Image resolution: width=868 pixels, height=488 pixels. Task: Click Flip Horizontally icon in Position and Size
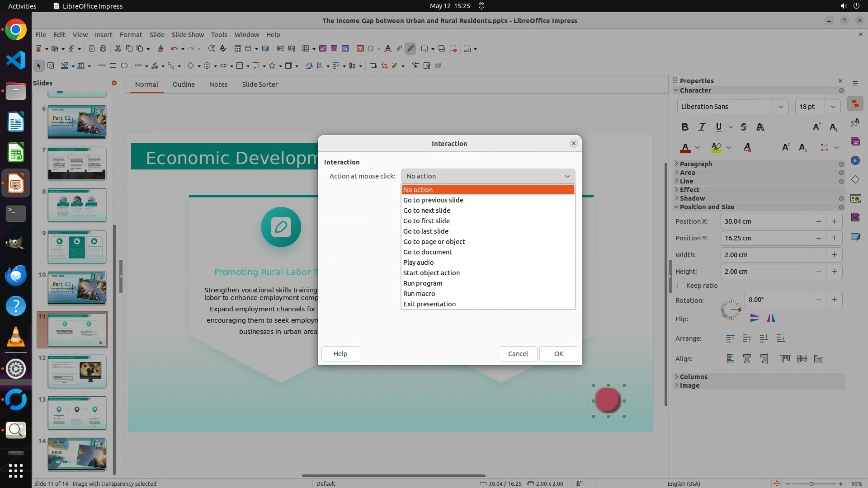tap(771, 319)
